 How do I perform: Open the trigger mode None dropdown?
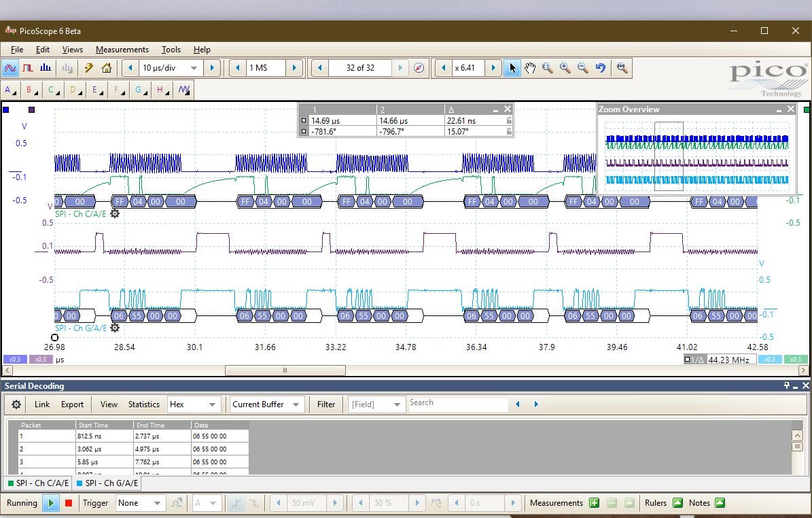[139, 503]
